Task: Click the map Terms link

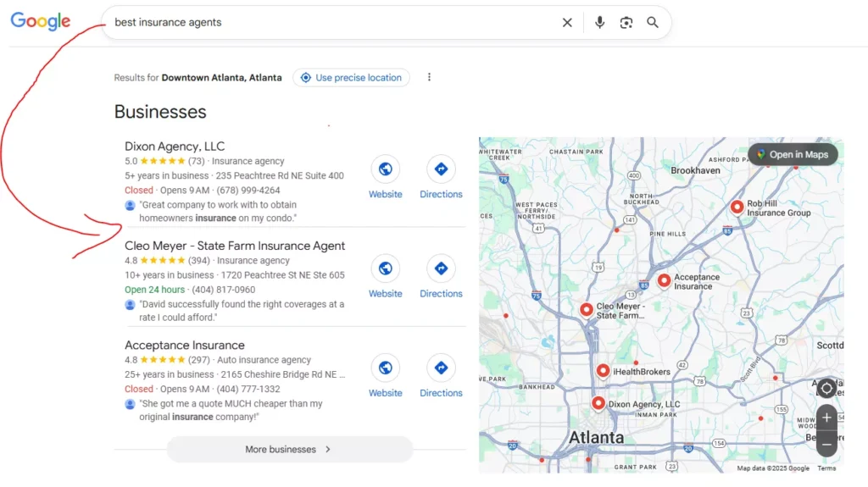Action: [826, 468]
